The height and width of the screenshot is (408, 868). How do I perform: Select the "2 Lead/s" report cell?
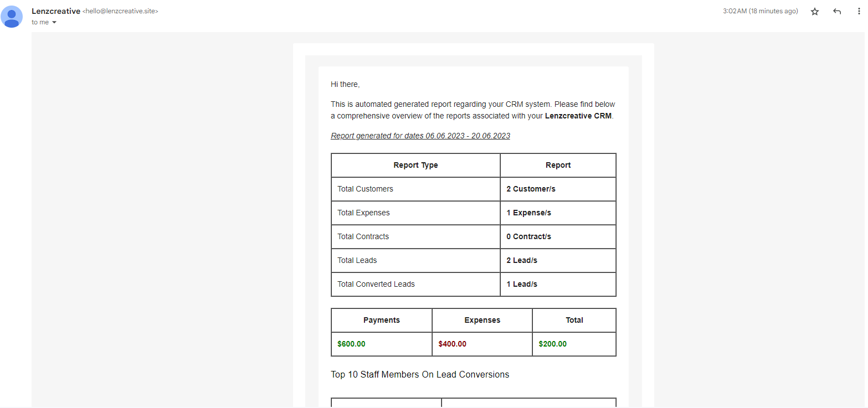[521, 260]
